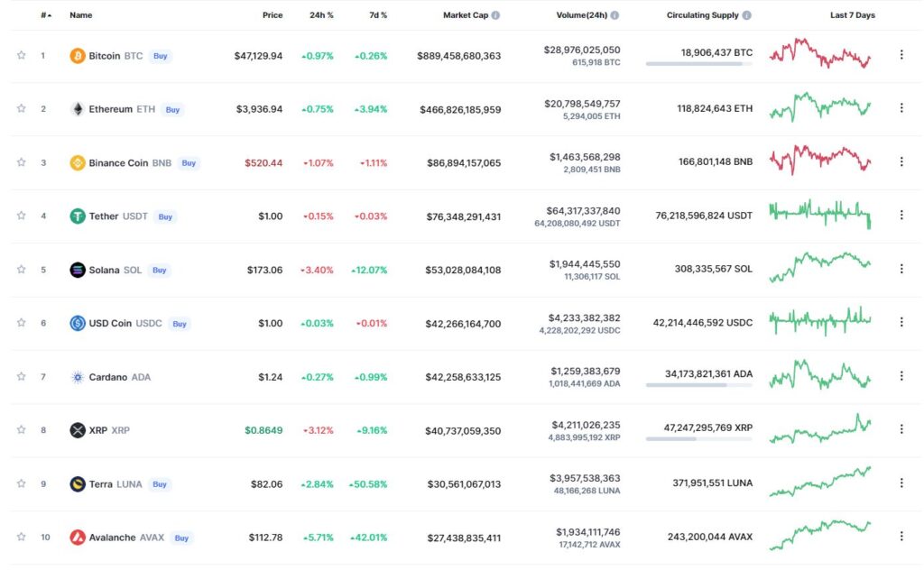Viewport: 924px width, 570px height.
Task: Click Bitcoin circulating supply progress bar
Action: (699, 64)
